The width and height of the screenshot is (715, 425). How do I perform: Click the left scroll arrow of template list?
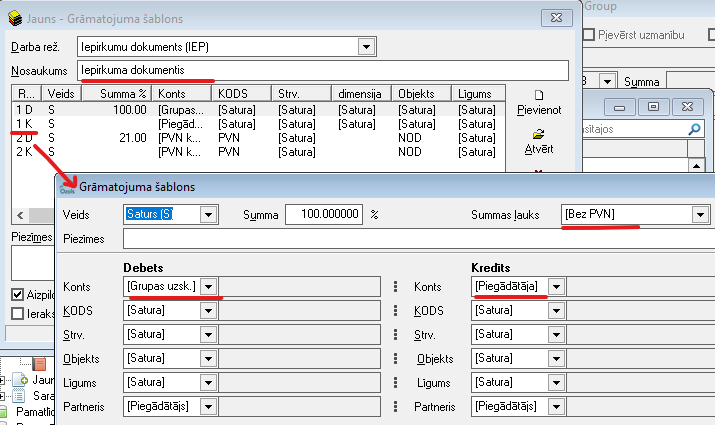(20, 215)
